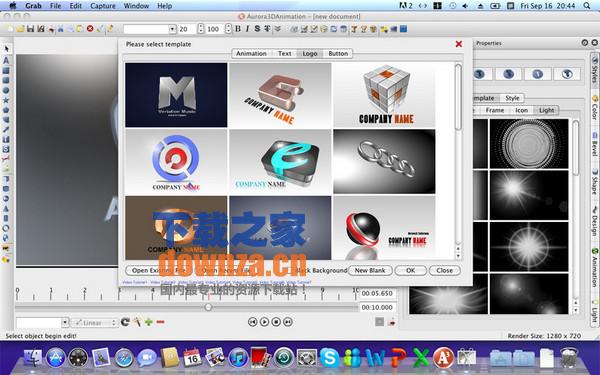The height and width of the screenshot is (375, 600).
Task: Open the font name dropdown in top toolbar
Action: pos(150,29)
